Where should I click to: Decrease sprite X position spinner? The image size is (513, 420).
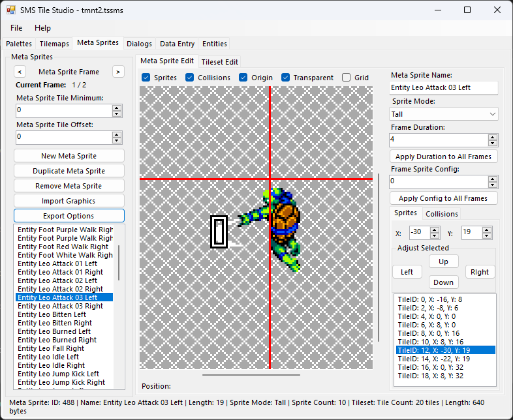tap(435, 235)
